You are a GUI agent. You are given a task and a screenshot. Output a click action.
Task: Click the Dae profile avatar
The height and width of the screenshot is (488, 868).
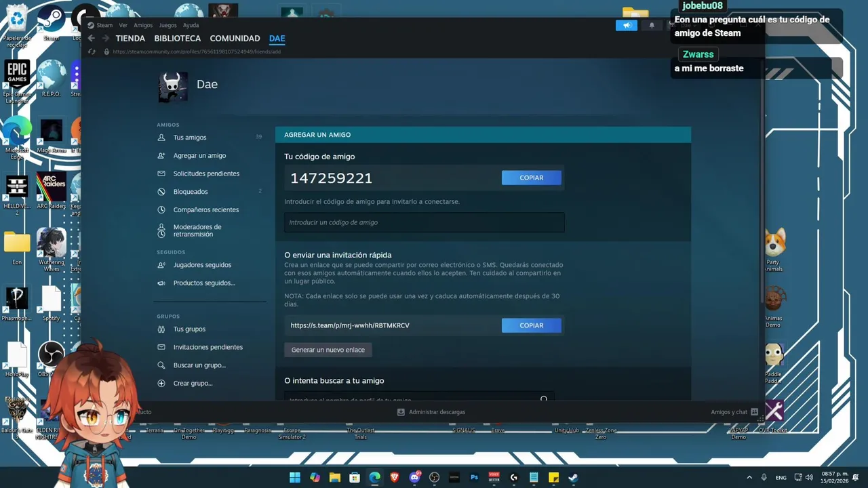coord(173,86)
